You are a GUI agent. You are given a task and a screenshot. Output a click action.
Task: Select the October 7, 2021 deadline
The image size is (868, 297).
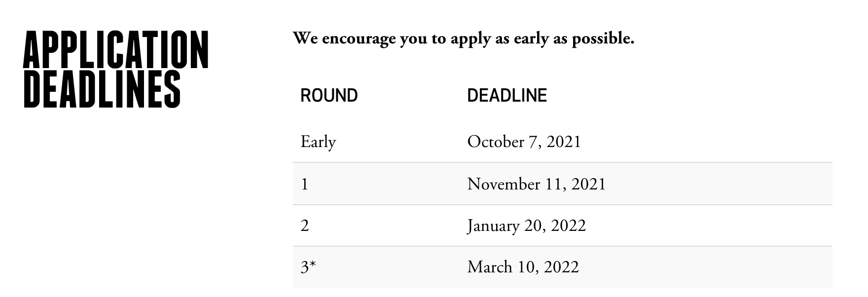click(x=524, y=142)
